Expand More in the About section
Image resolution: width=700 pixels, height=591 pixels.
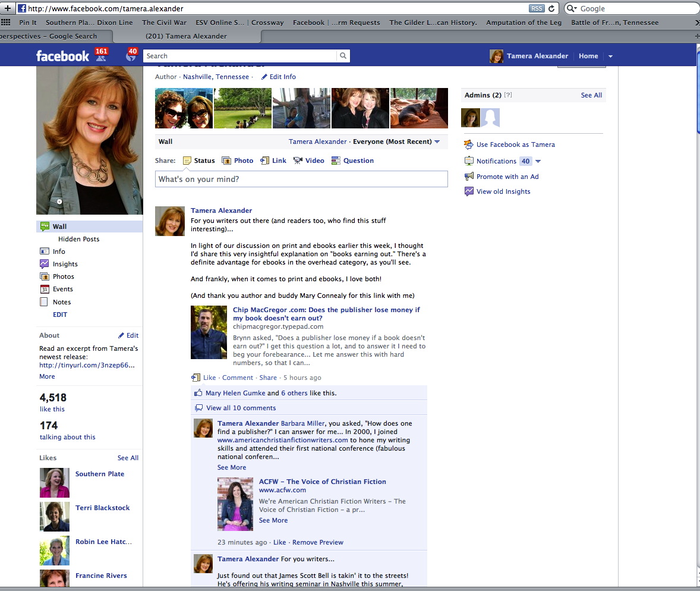(x=47, y=376)
